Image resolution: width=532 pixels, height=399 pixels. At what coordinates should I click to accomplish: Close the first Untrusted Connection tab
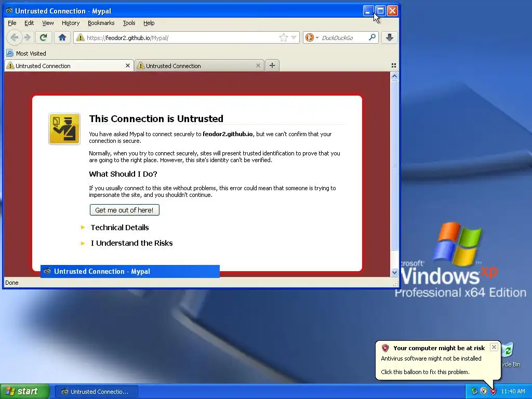point(128,65)
